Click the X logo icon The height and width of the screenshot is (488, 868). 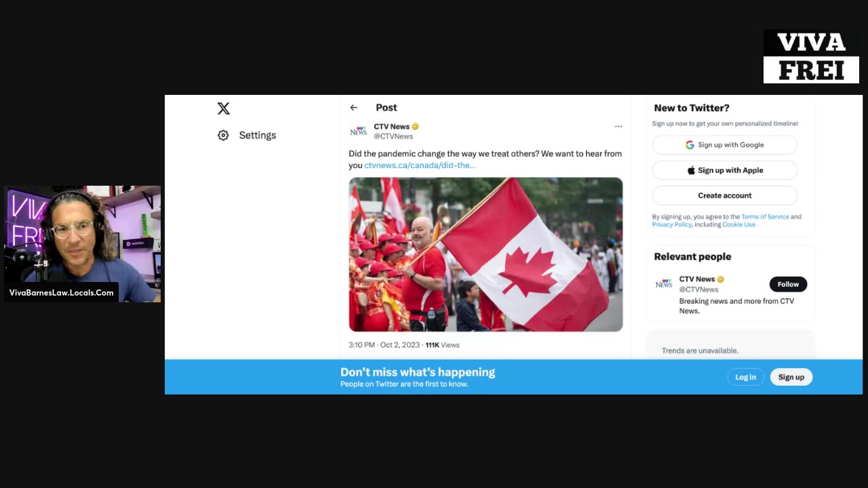224,108
